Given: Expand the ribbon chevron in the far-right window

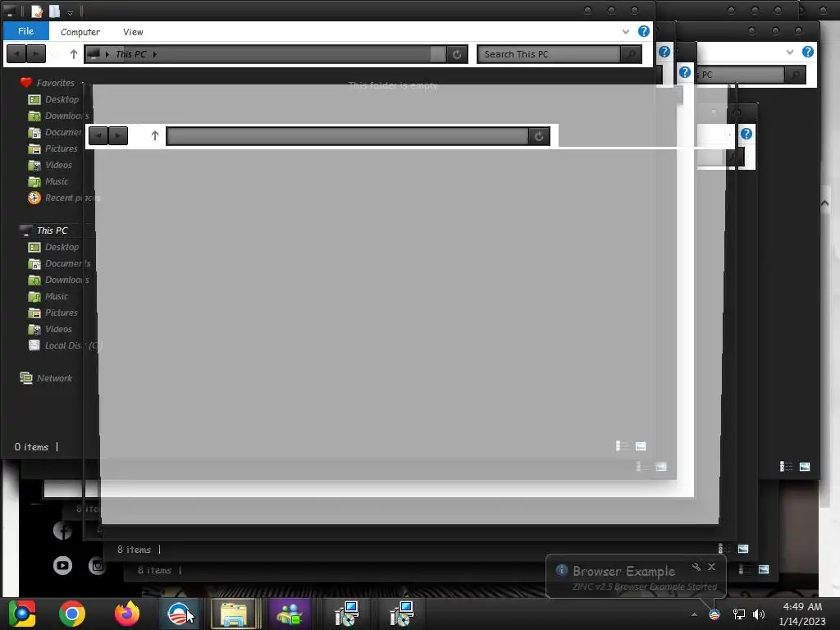Looking at the screenshot, I should (x=790, y=52).
